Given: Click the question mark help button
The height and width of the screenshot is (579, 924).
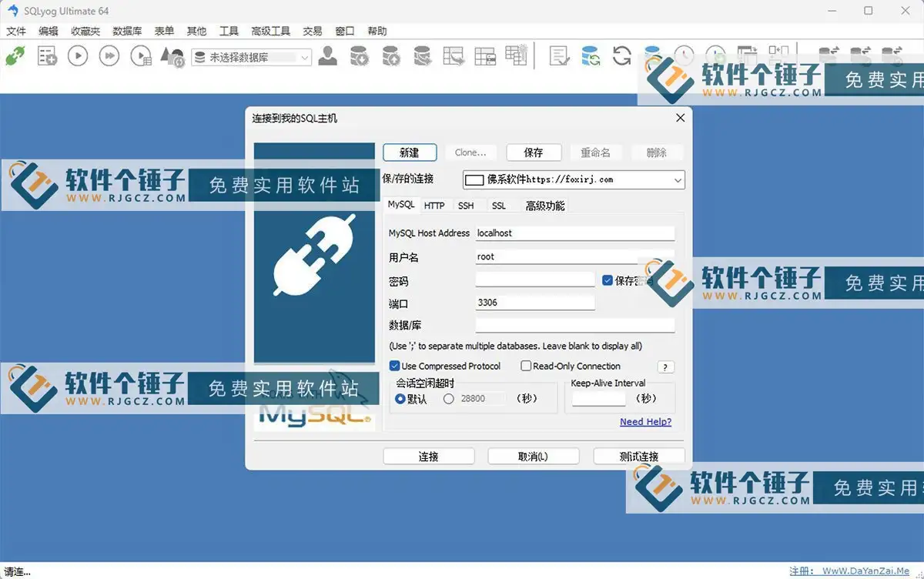Looking at the screenshot, I should [665, 367].
